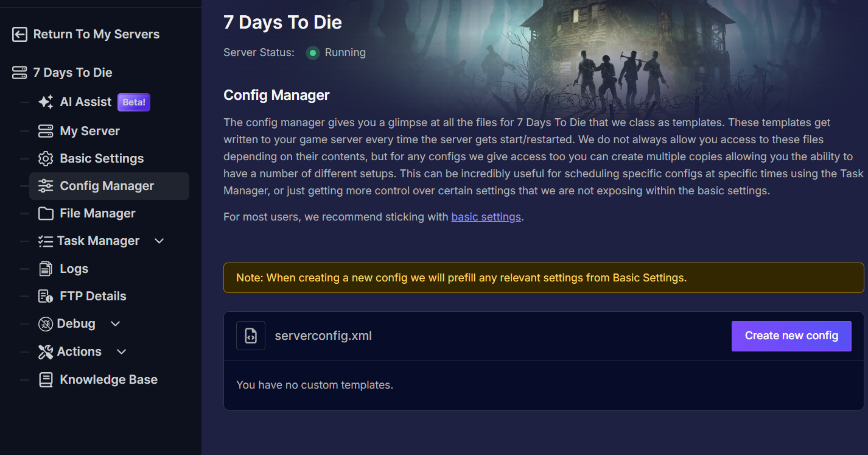The height and width of the screenshot is (455, 868).
Task: Click Return To My Servers link
Action: pyautogui.click(x=96, y=35)
